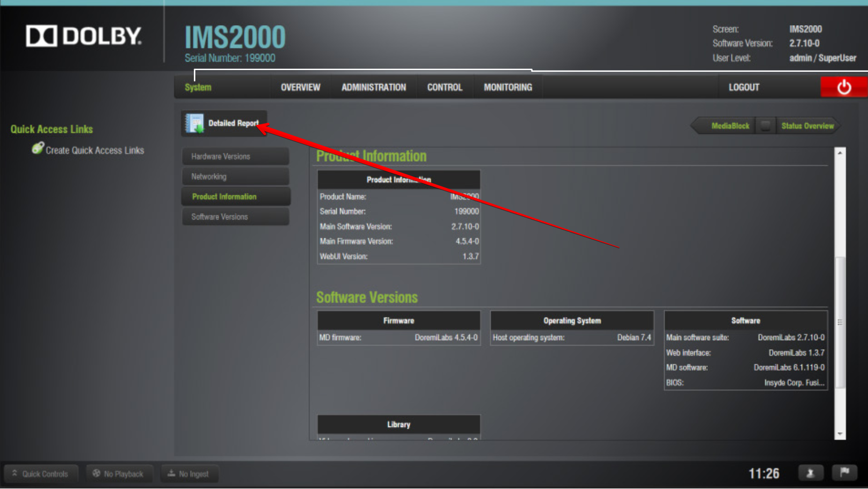Click header text 'Serial Number: 199000'
Screen dimensions: 868x489
tap(230, 58)
